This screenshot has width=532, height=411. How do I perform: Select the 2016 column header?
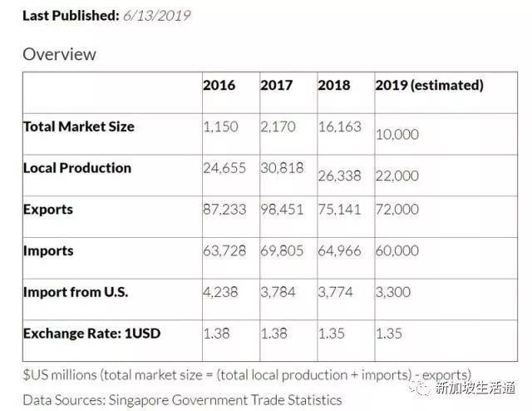(x=219, y=86)
